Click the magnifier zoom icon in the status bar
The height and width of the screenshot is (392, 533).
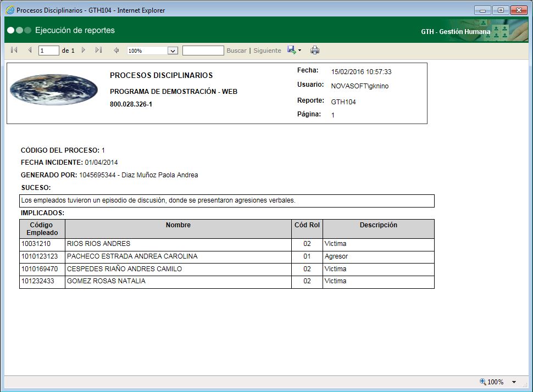pyautogui.click(x=482, y=382)
